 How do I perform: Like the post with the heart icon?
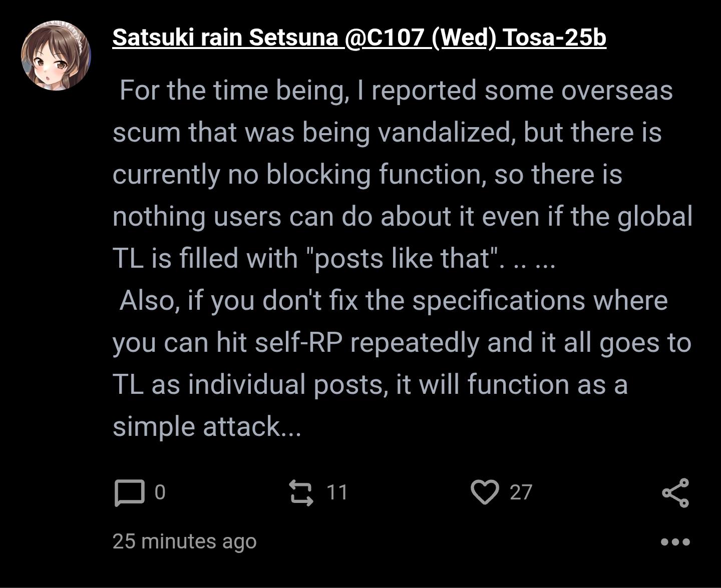point(485,492)
